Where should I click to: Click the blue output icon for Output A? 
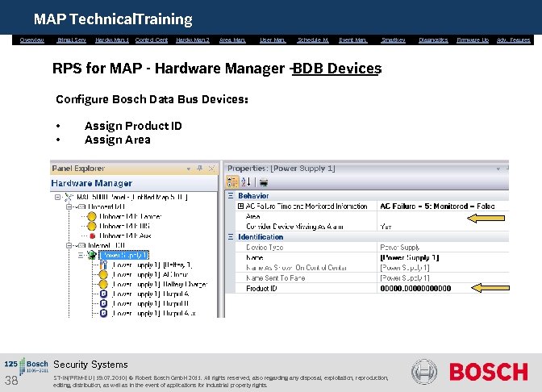[103, 294]
